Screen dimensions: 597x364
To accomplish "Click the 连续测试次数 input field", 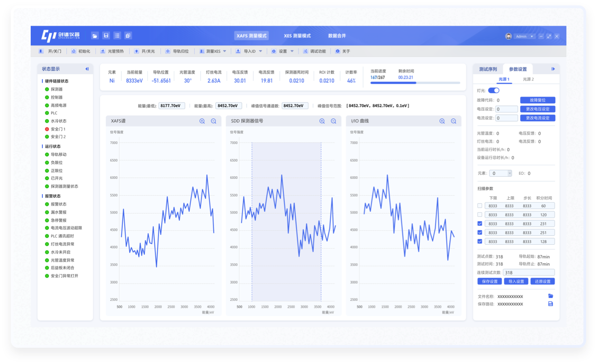I will (528, 272).
